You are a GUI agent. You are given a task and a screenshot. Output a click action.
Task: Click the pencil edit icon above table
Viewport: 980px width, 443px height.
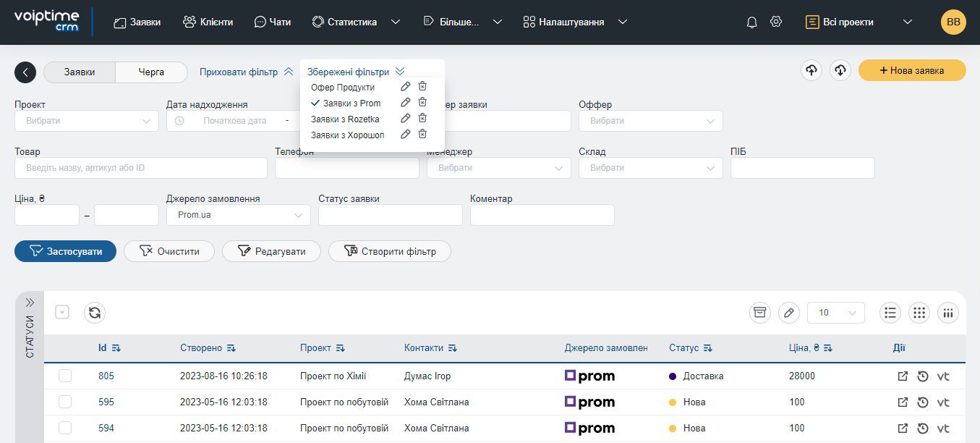tap(789, 313)
